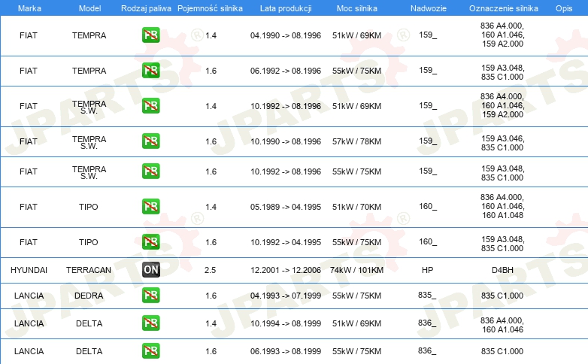Click petrol icon in Tempra 04.1990 row
588x364 pixels.
151,35
